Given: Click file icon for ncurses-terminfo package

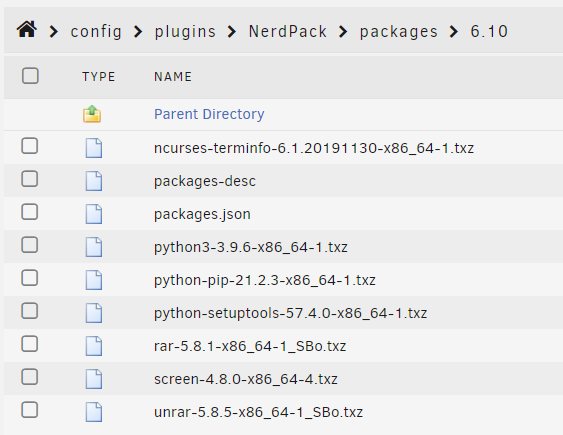Looking at the screenshot, I should coord(94,148).
